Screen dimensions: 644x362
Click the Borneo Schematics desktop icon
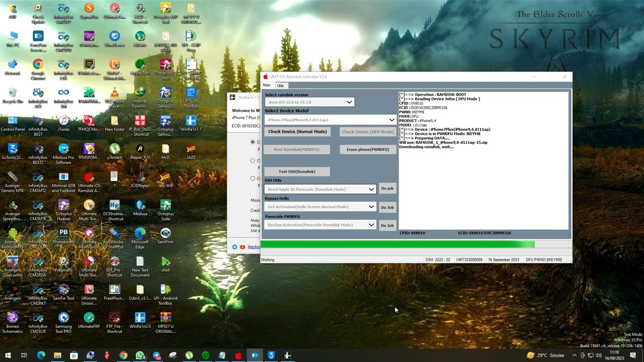(12, 323)
